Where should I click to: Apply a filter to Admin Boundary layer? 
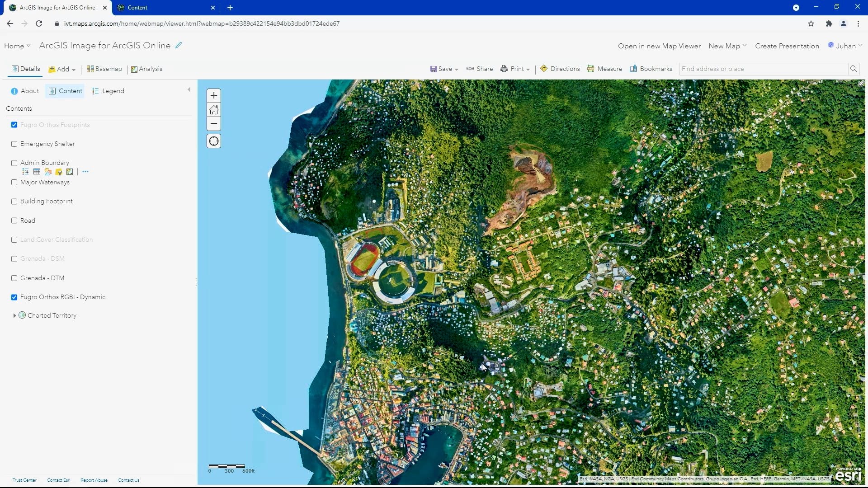point(59,172)
